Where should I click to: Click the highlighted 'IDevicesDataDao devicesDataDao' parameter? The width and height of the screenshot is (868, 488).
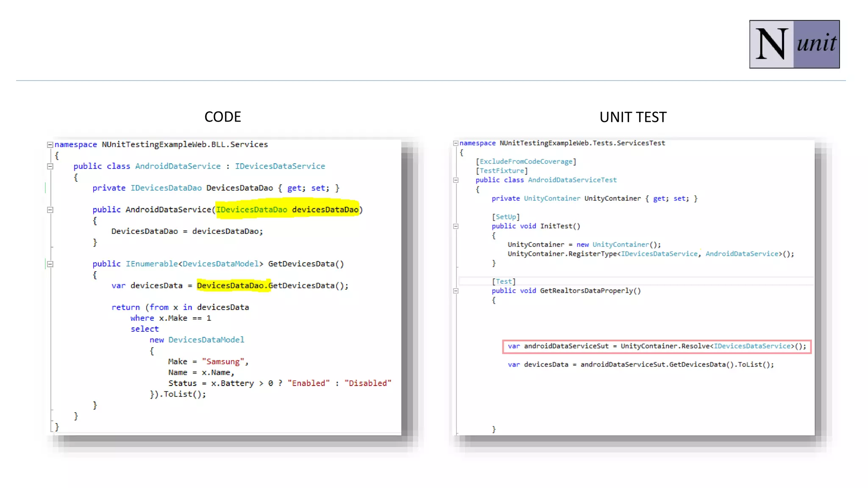[x=287, y=210]
